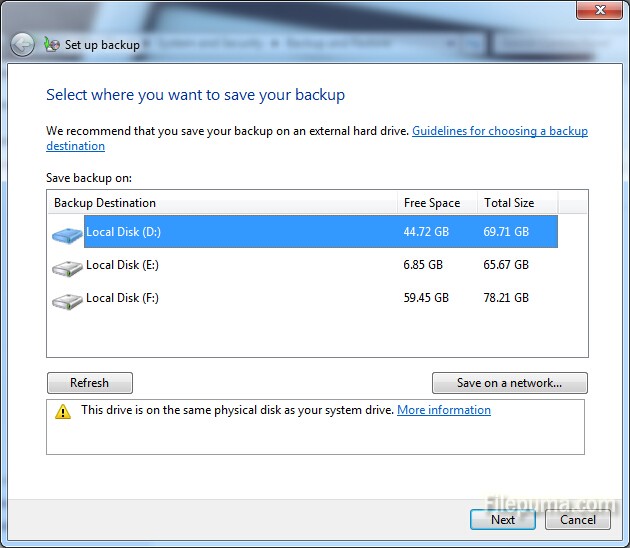Click the Set up backup title text

(x=102, y=45)
